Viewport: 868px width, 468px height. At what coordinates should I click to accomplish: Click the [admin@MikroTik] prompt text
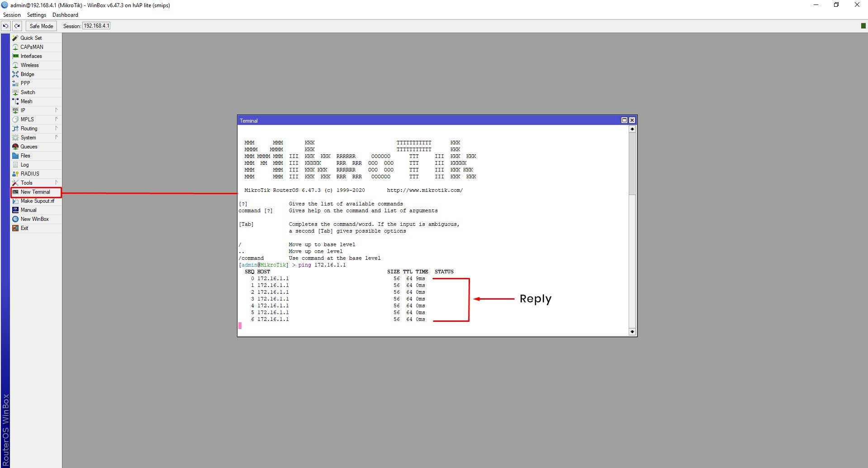tap(264, 265)
